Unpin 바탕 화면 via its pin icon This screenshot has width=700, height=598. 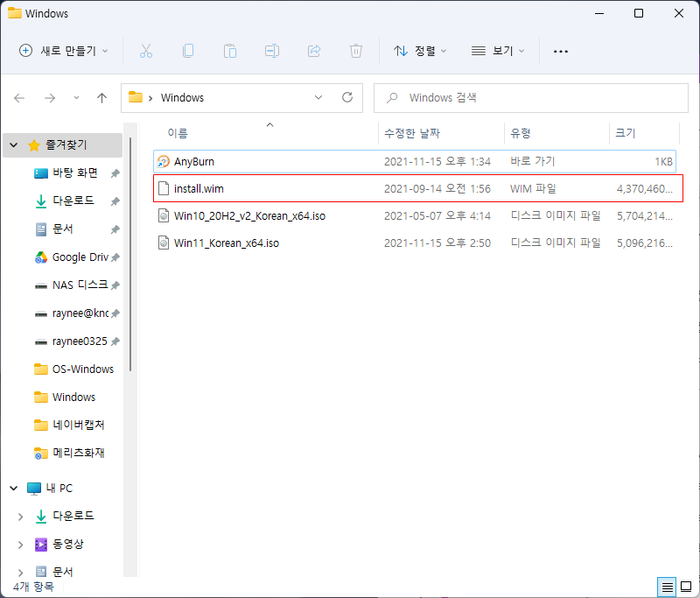coord(115,173)
